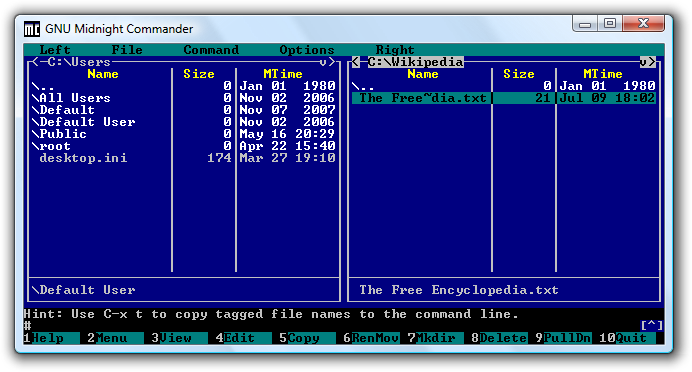
Task: Click the command line prompt
Action: click(x=27, y=326)
